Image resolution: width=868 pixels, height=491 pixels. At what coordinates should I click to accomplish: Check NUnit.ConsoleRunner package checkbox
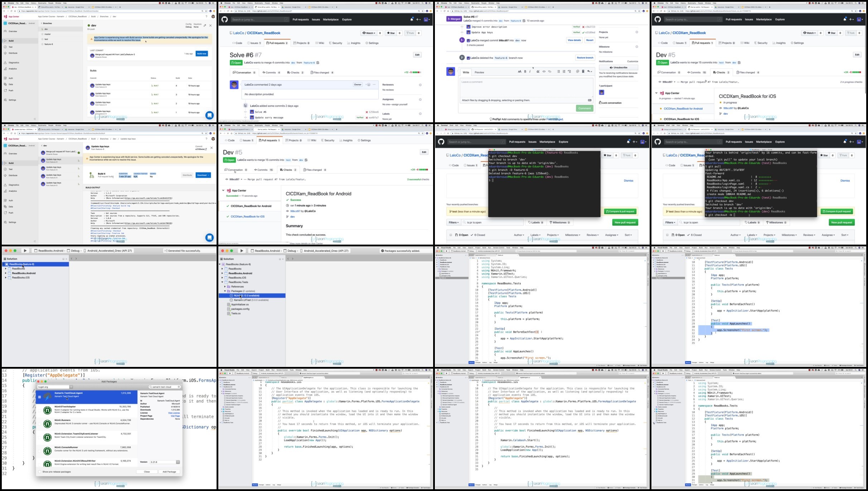click(x=39, y=451)
